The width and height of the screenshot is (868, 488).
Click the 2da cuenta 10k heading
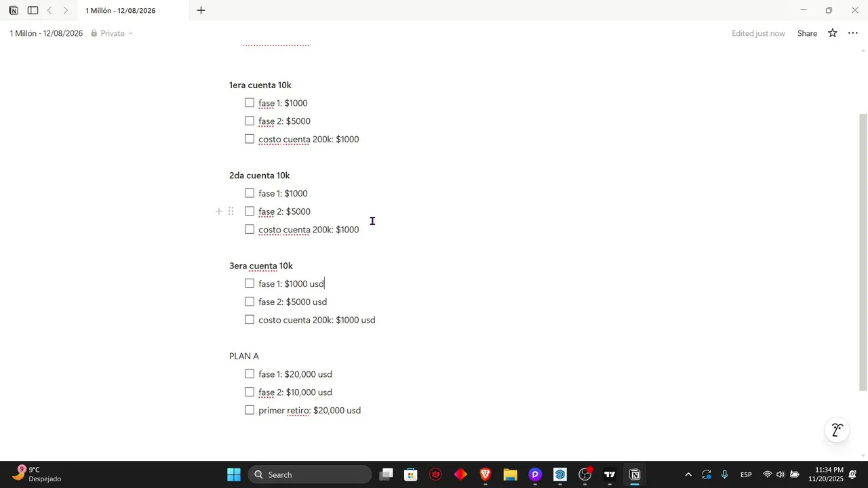tap(260, 176)
